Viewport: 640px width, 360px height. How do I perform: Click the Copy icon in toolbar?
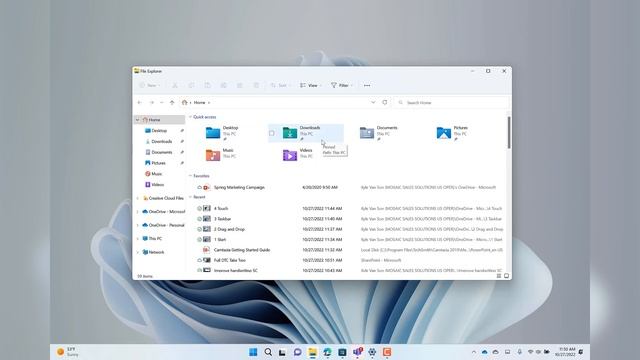[191, 85]
